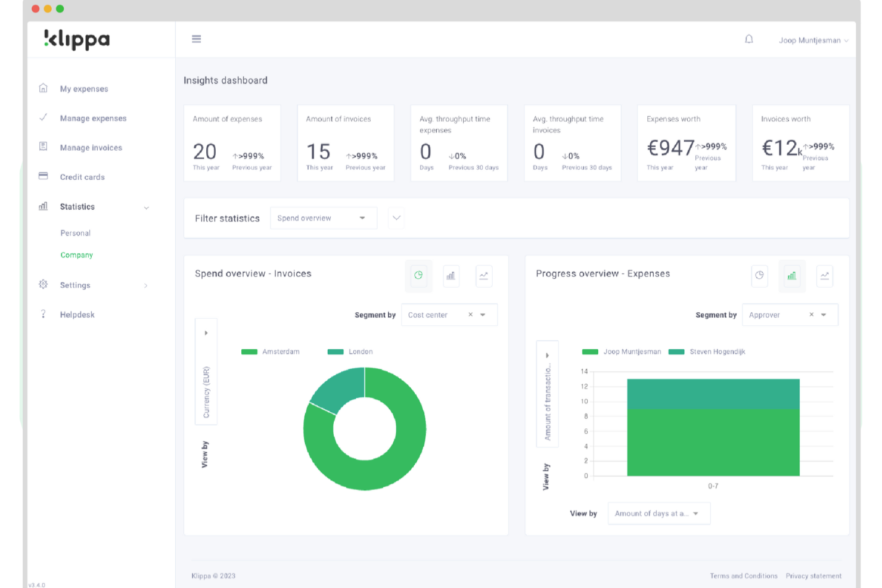Toggle the Amsterdam legend entry

tap(271, 351)
